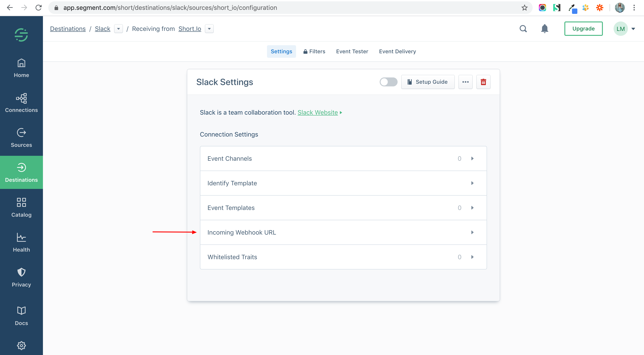Open the Connections sidebar icon
This screenshot has height=355, width=644.
(x=21, y=103)
